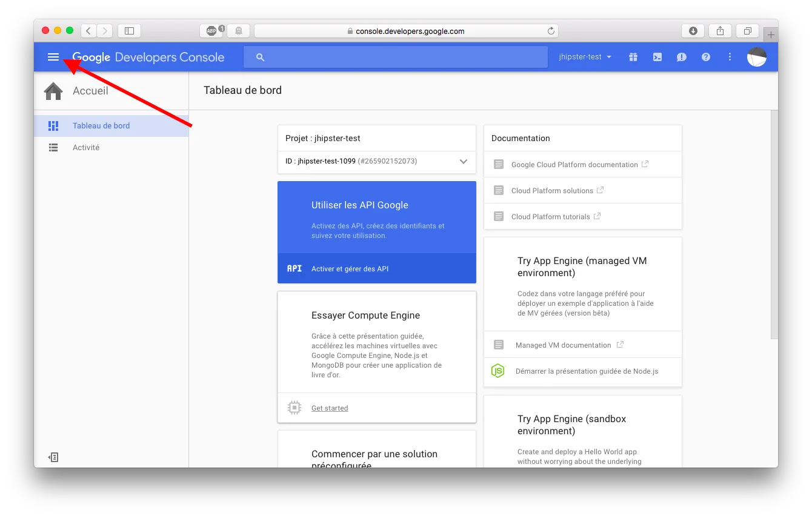The width and height of the screenshot is (812, 516).
Task: Click the Documentation card header
Action: pyautogui.click(x=521, y=138)
